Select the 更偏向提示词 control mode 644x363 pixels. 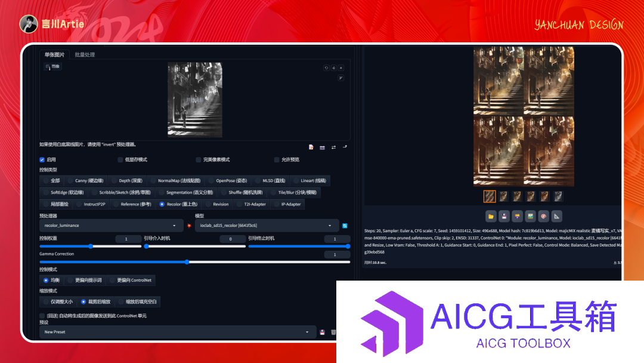click(x=85, y=281)
